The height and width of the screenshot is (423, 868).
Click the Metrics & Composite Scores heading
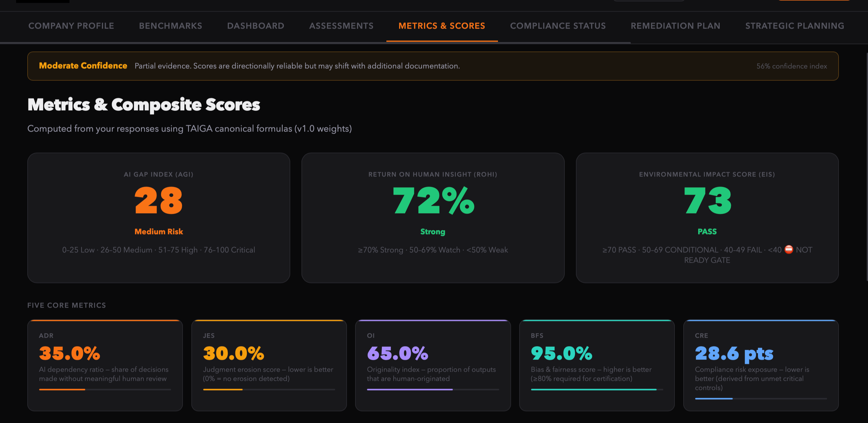(144, 105)
